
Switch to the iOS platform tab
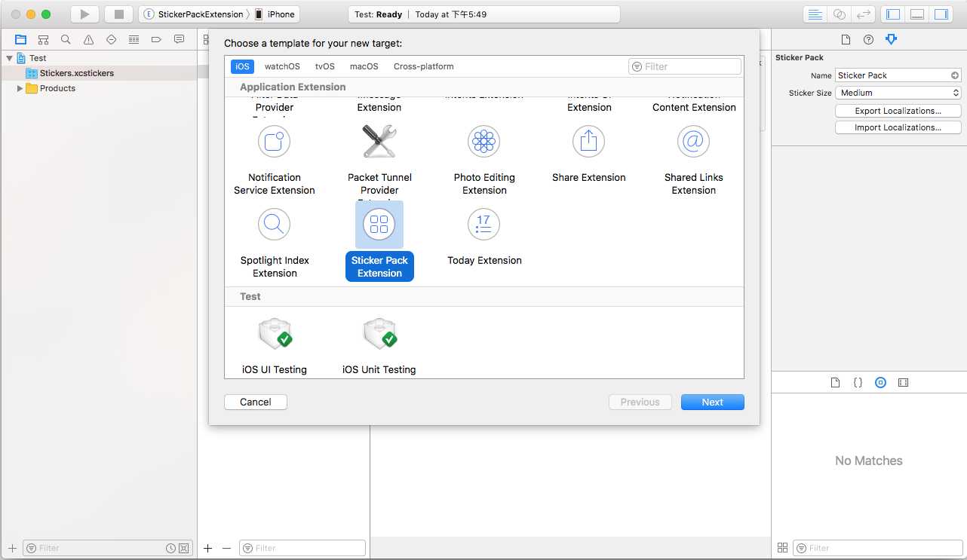pyautogui.click(x=242, y=66)
